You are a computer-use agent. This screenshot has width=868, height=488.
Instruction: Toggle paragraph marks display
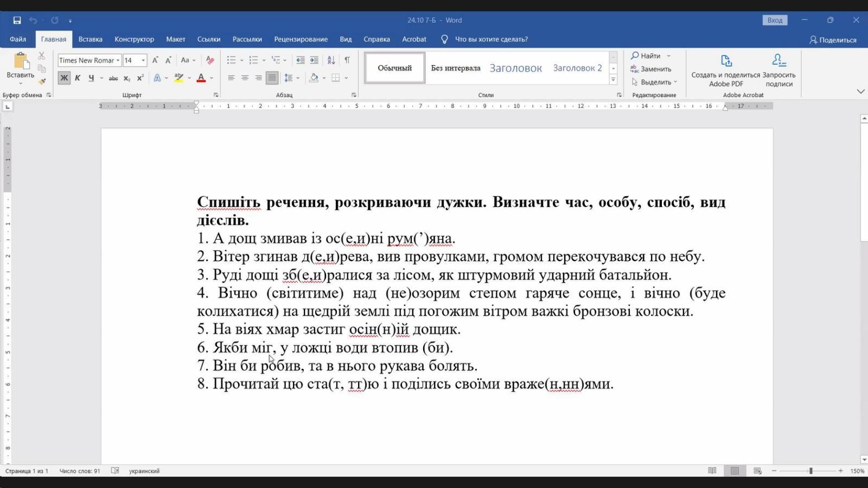pos(347,60)
